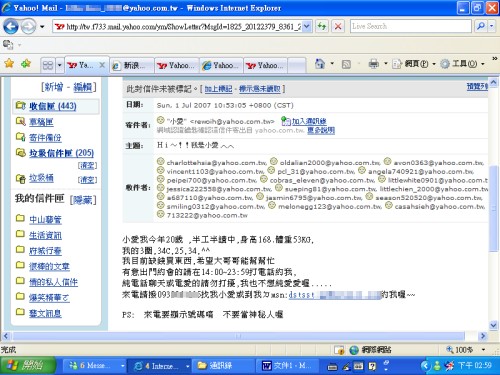The height and width of the screenshot is (375, 500).
Task: Open the 很棒的文章 folder
Action: pos(49,266)
